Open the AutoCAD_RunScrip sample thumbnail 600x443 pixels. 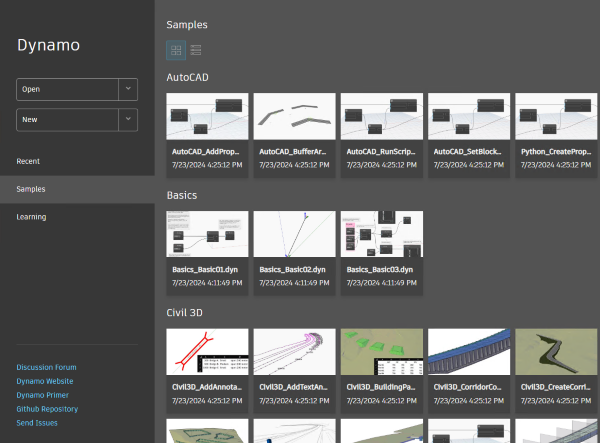[x=382, y=116]
